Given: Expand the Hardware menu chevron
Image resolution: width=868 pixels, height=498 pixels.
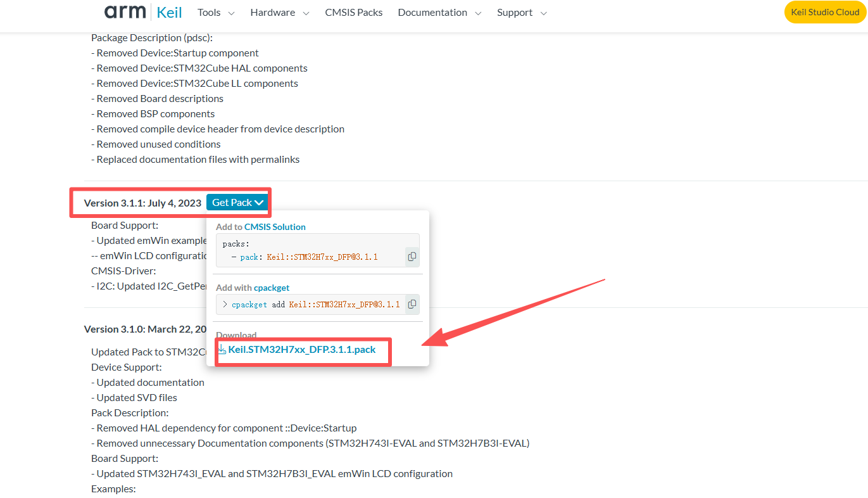Looking at the screenshot, I should click(306, 13).
